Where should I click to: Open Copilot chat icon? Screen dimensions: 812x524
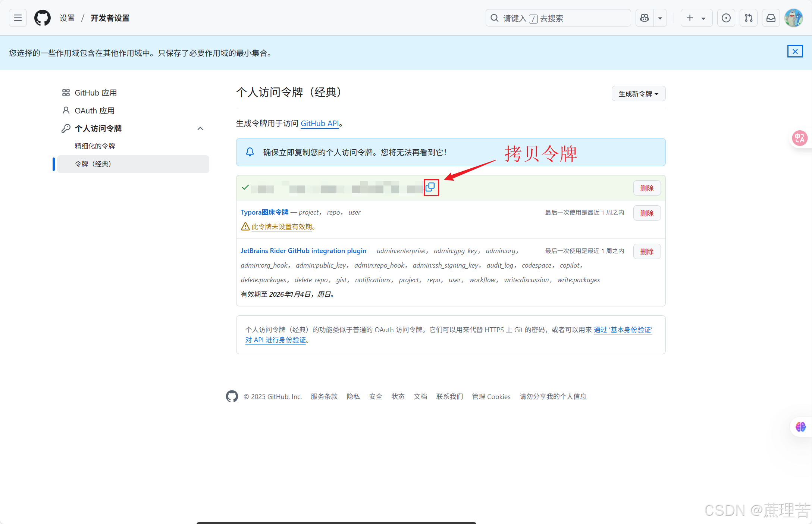point(645,18)
